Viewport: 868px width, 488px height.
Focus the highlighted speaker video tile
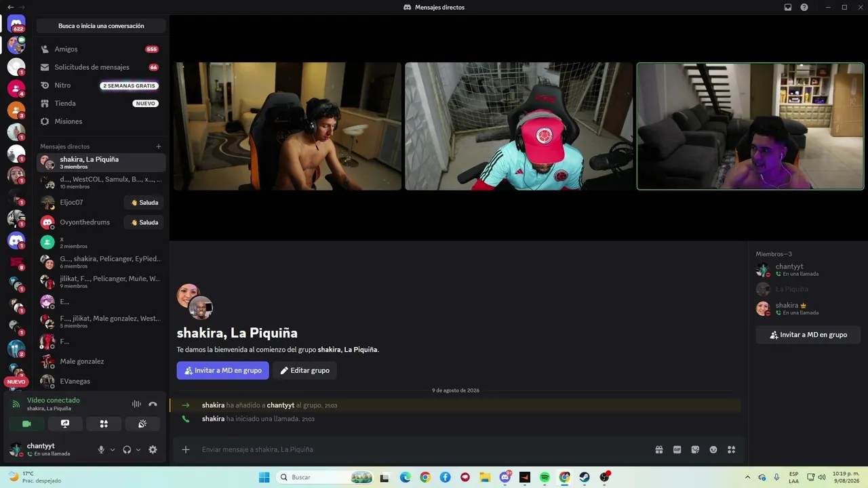(750, 126)
